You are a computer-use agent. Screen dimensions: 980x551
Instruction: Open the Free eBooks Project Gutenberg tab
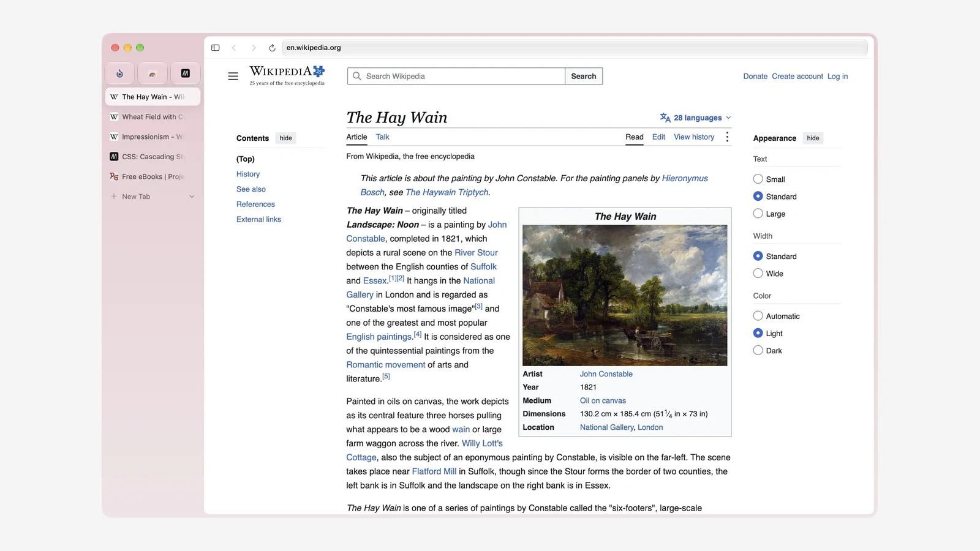pyautogui.click(x=153, y=177)
